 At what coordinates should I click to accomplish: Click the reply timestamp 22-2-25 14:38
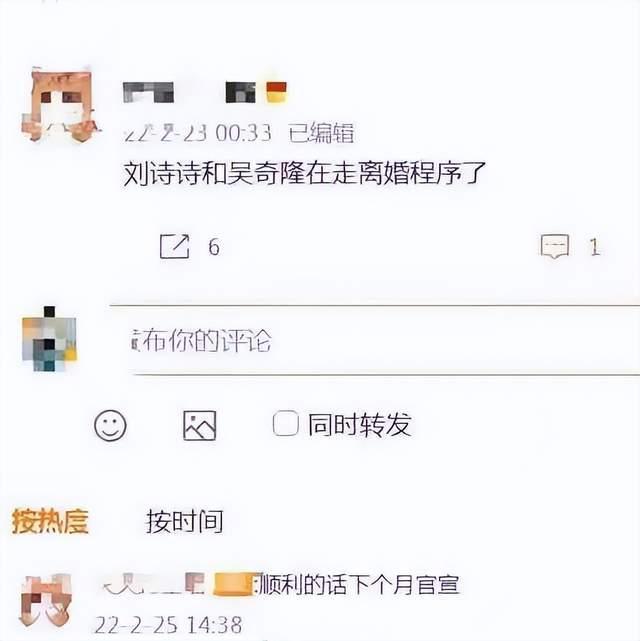(x=168, y=625)
